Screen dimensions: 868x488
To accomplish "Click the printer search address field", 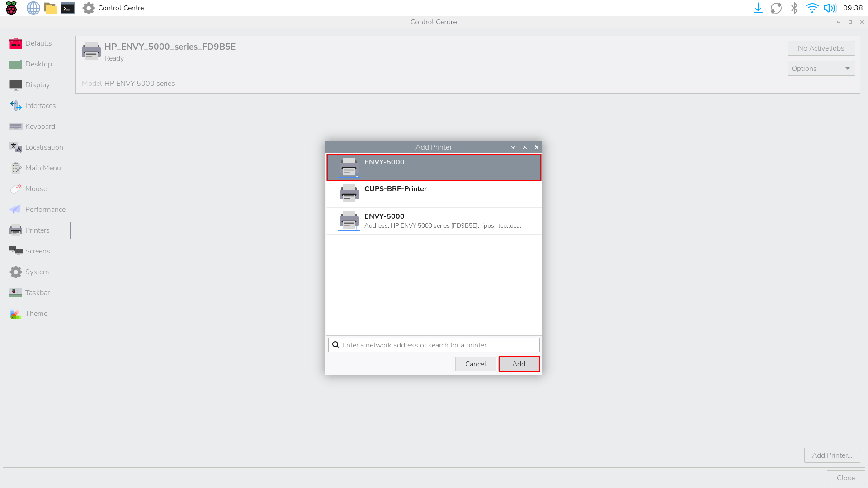I will pyautogui.click(x=434, y=345).
